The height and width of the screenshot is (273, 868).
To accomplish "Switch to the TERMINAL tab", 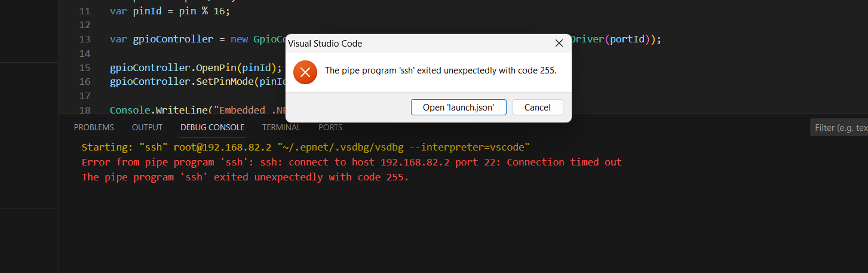I will [x=281, y=127].
